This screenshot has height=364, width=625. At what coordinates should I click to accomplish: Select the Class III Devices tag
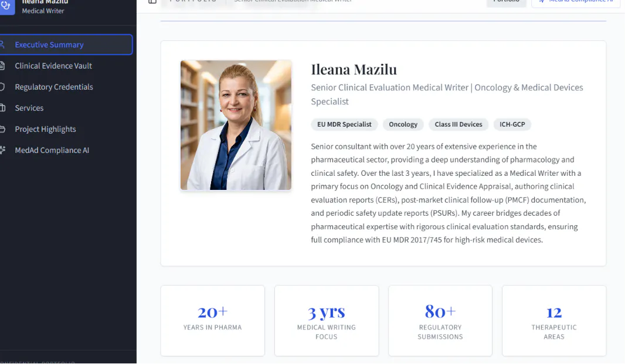[458, 124]
